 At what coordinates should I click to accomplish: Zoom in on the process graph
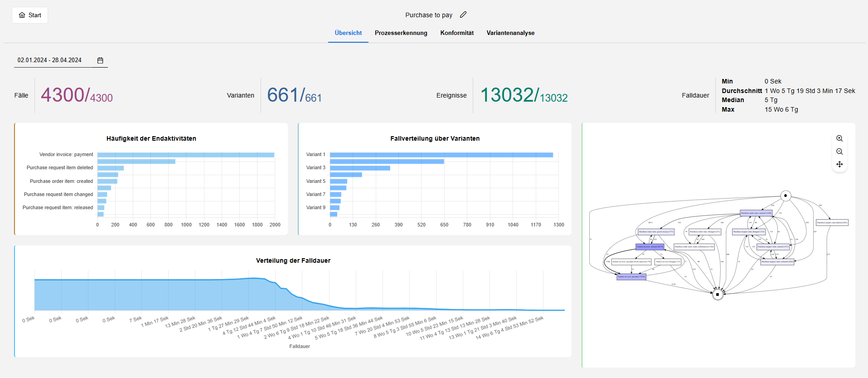[x=839, y=138]
